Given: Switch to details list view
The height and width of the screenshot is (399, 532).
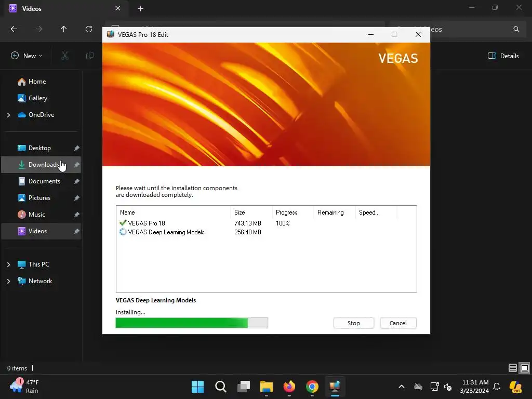Looking at the screenshot, I should tap(512, 368).
